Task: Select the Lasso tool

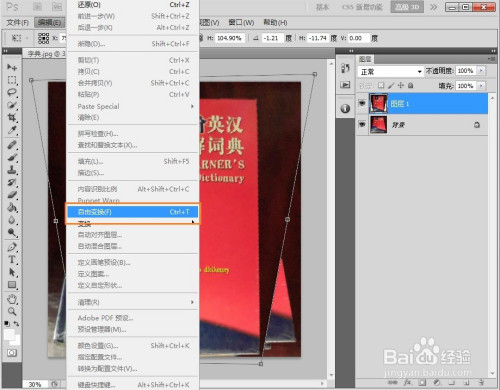Action: click(x=12, y=92)
